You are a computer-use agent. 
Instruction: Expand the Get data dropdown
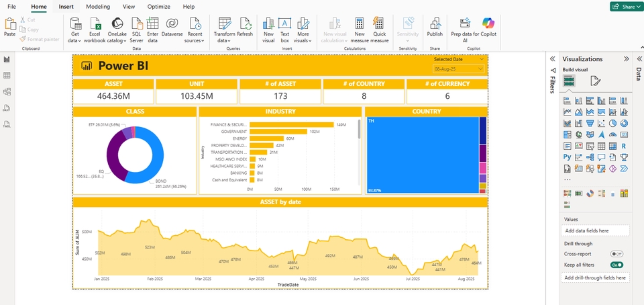point(74,41)
